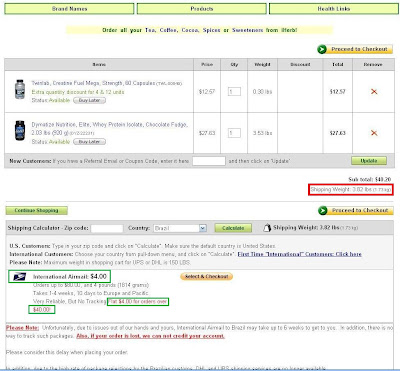Click the green Update button
This screenshot has height=371, width=400.
[x=369, y=161]
